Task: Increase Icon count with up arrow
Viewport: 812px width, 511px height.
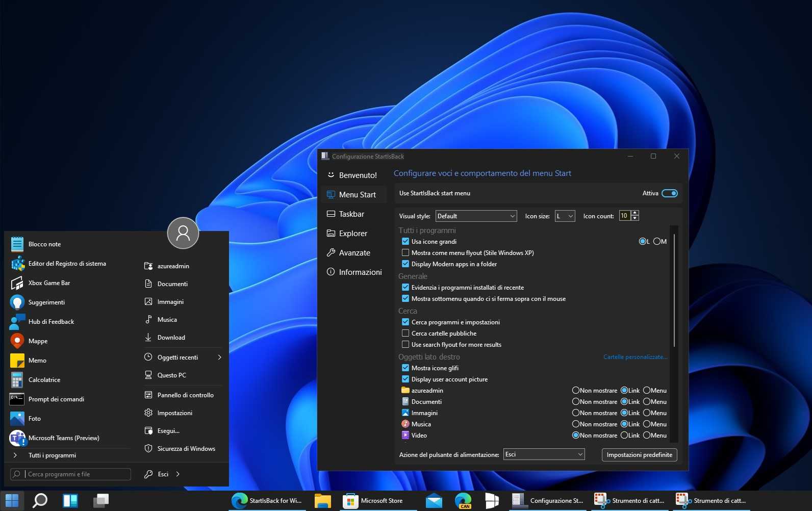Action: click(635, 213)
